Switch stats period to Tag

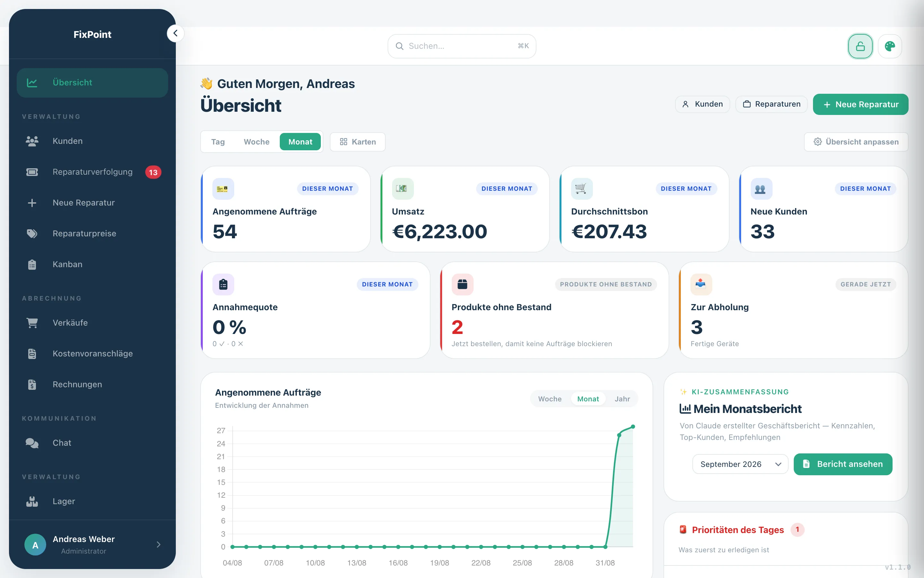tap(218, 142)
